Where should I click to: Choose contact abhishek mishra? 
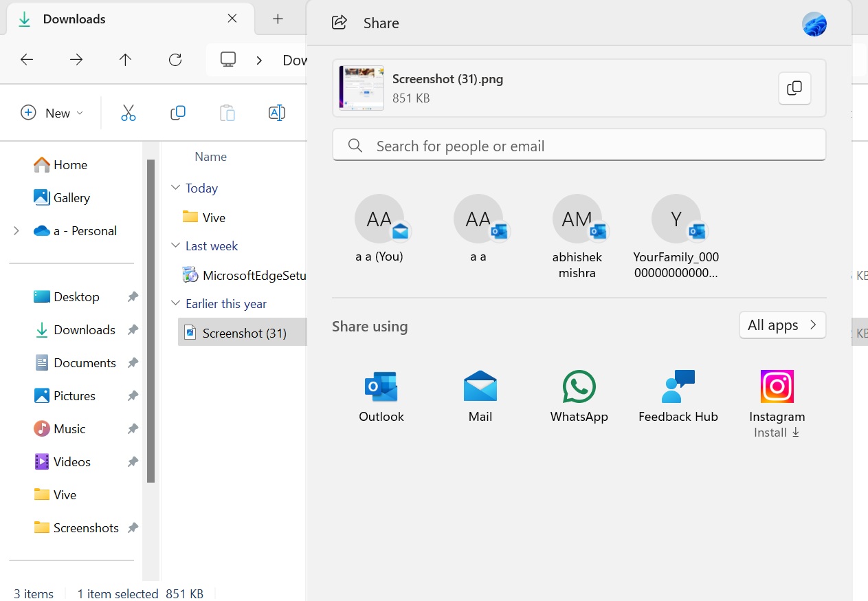tap(577, 237)
